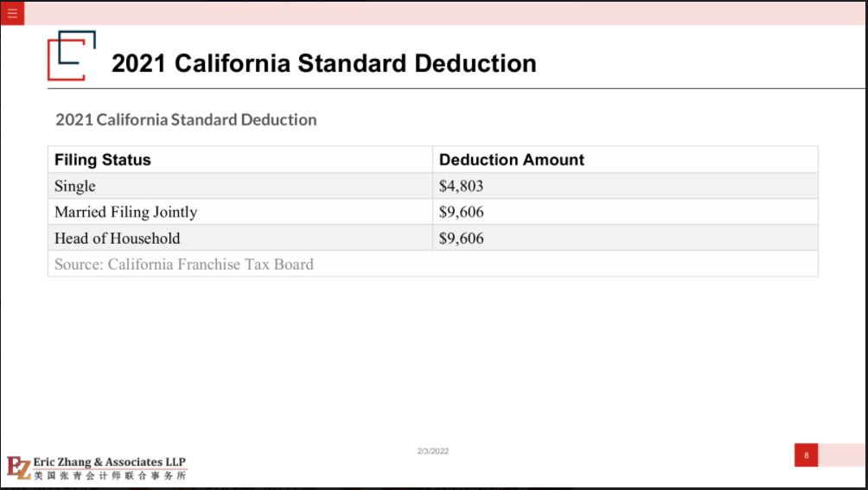
Task: Open the red hamburger menu icon
Action: click(x=12, y=13)
